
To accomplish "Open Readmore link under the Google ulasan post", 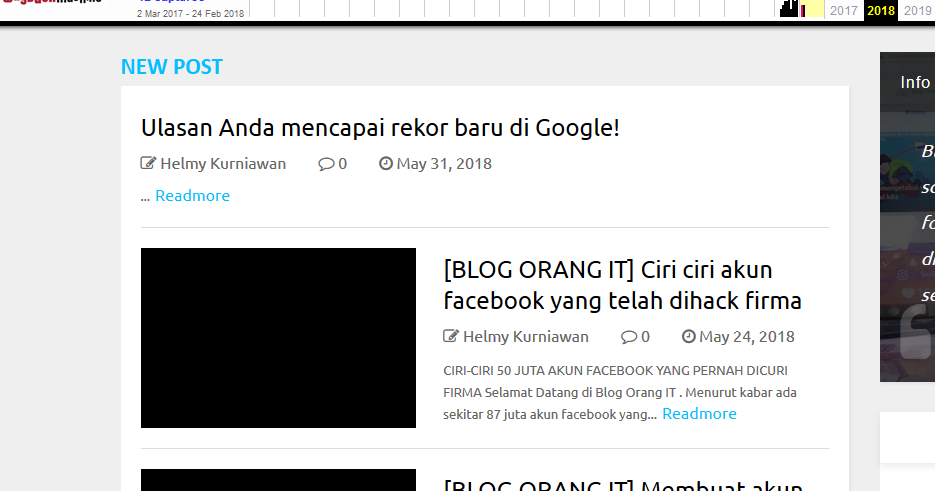I will (x=192, y=196).
